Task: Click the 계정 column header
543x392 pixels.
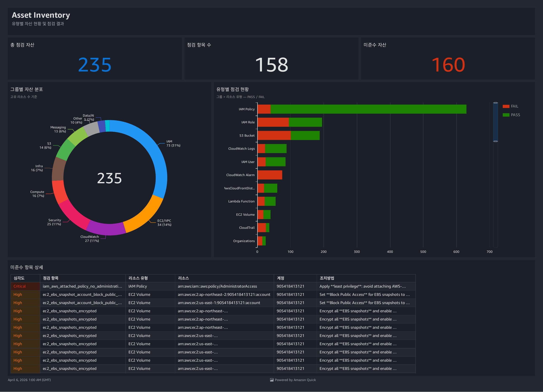Action: (x=295, y=278)
